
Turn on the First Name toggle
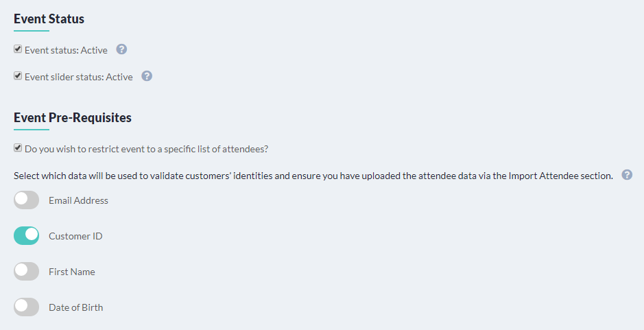click(26, 272)
